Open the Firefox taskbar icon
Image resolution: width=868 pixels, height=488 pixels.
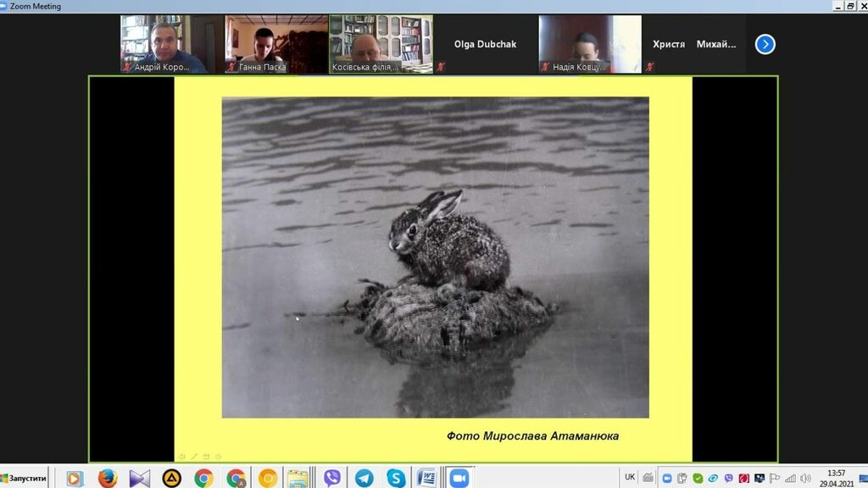(108, 478)
